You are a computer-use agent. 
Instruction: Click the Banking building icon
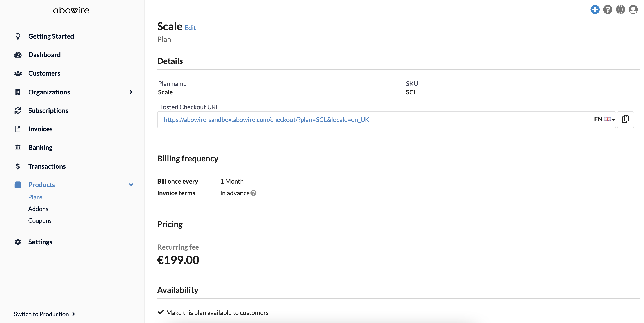(x=18, y=147)
